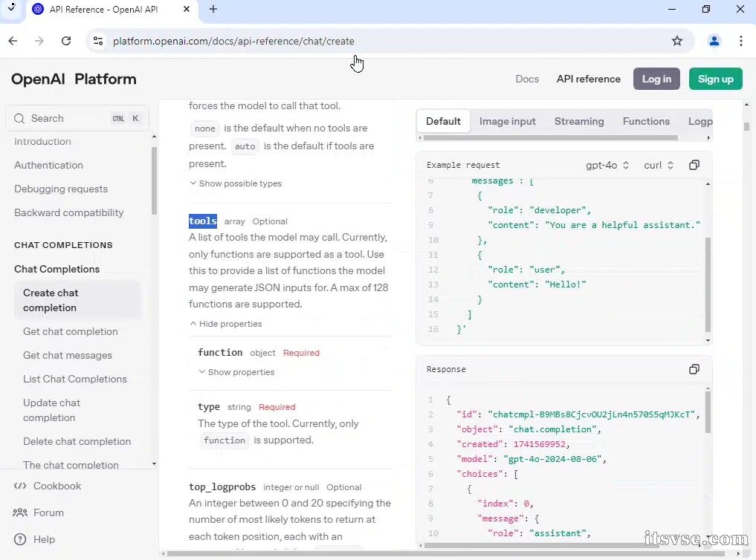756x560 pixels.
Task: Open the API reference navigation item
Action: point(588,79)
